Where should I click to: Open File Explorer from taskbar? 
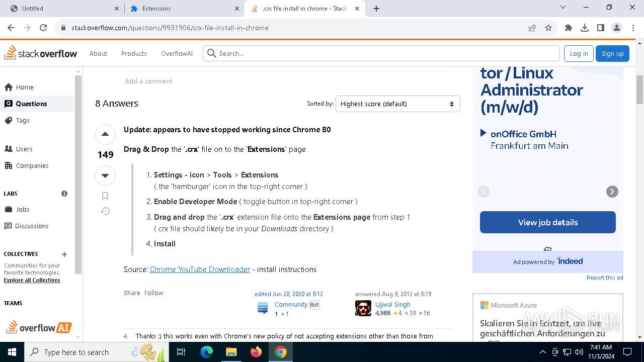click(x=231, y=352)
